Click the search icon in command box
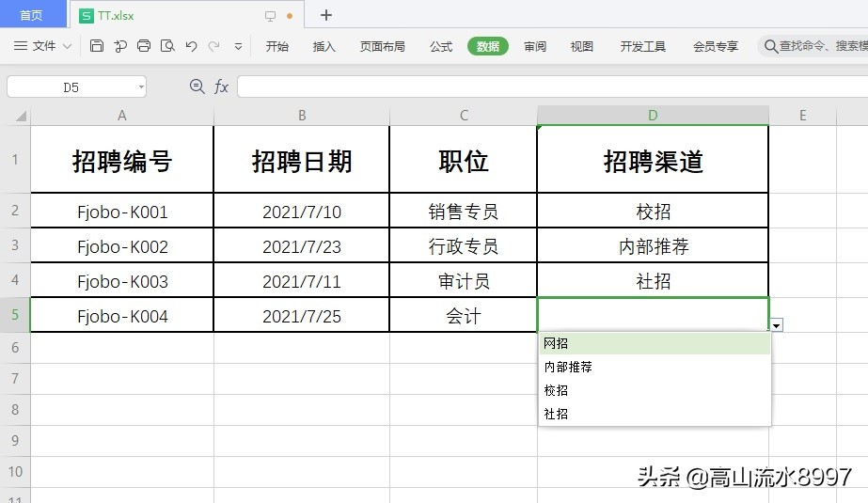Image resolution: width=868 pixels, height=503 pixels. click(770, 46)
